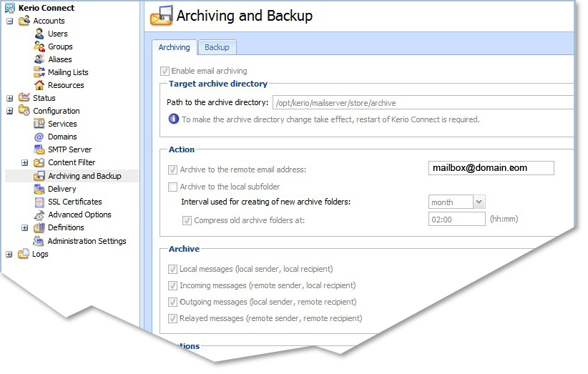588x374 pixels.
Task: Expand the Logs tree node
Action: tap(9, 255)
